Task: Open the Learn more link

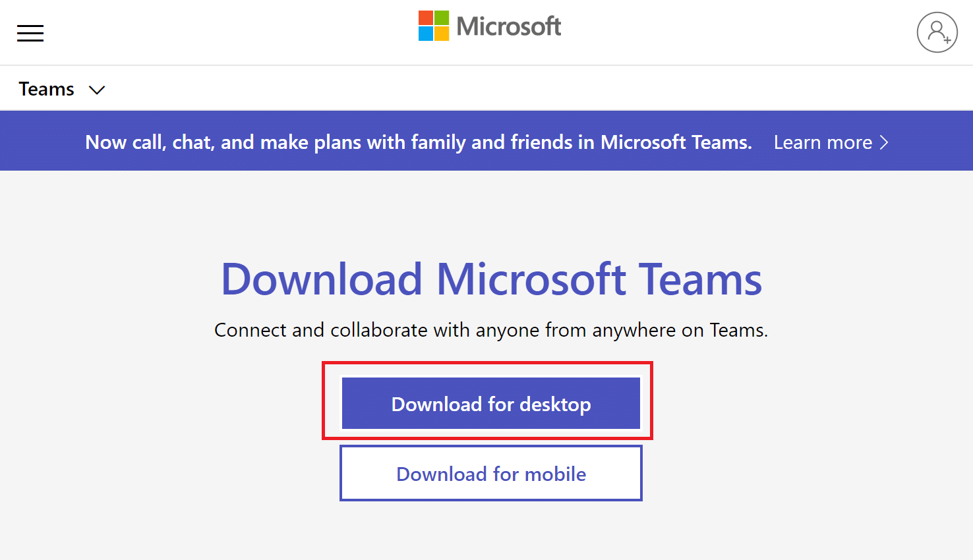Action: coord(823,142)
